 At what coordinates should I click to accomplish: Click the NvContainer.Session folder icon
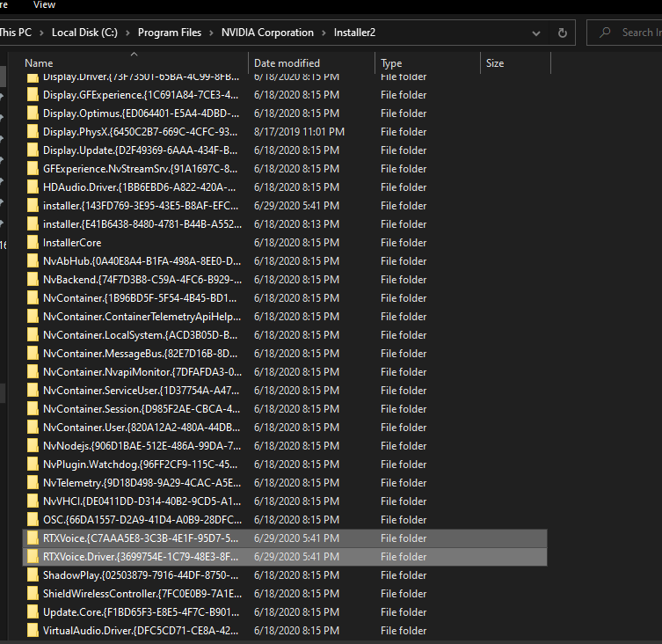(x=33, y=409)
